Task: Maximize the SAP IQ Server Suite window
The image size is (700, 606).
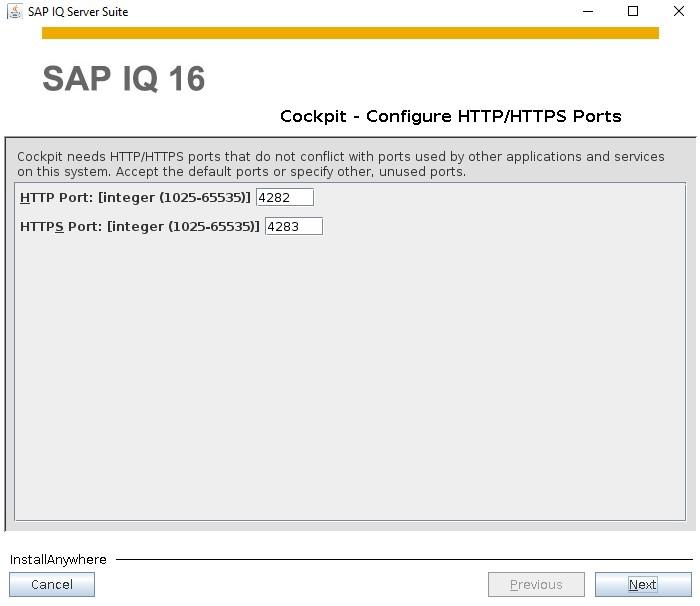Action: 633,12
